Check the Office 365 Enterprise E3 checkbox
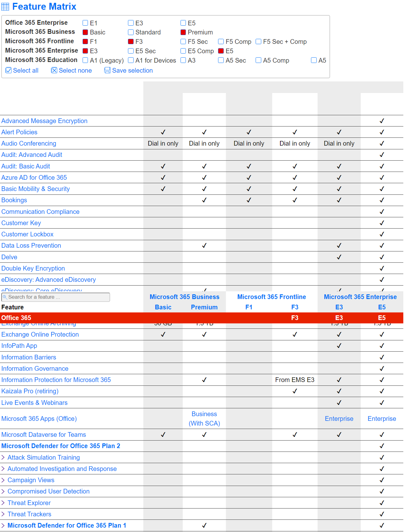This screenshot has width=408, height=532. point(131,23)
